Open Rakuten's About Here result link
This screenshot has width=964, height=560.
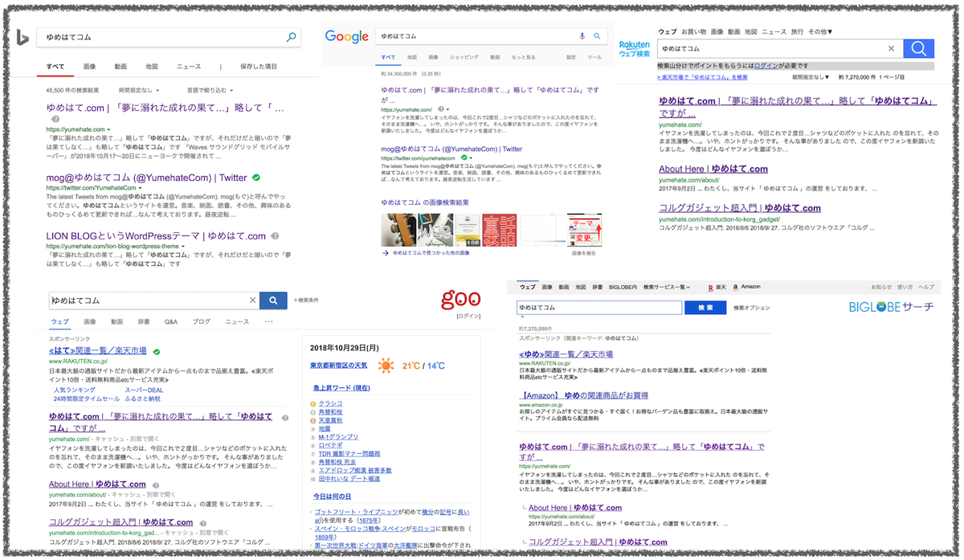click(x=713, y=170)
